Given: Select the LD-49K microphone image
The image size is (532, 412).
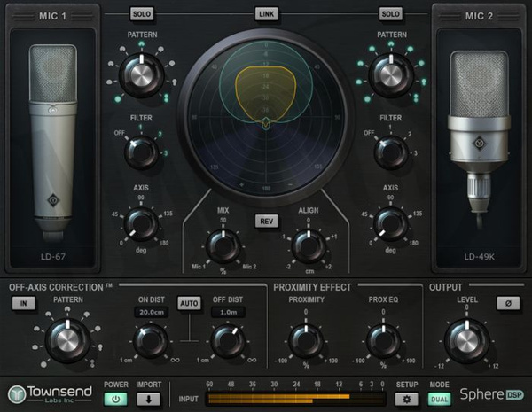Looking at the screenshot, I should (x=479, y=146).
